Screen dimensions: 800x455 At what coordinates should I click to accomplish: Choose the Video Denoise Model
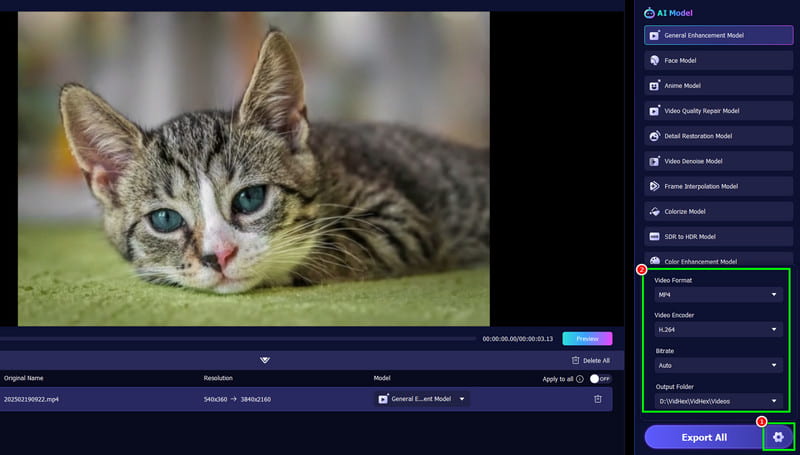[x=718, y=161]
